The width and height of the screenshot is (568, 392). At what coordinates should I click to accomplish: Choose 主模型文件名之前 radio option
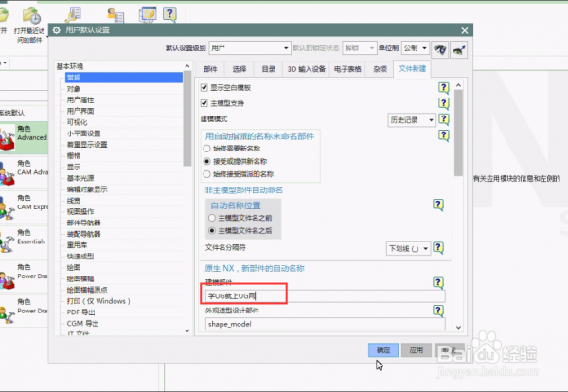click(x=213, y=217)
